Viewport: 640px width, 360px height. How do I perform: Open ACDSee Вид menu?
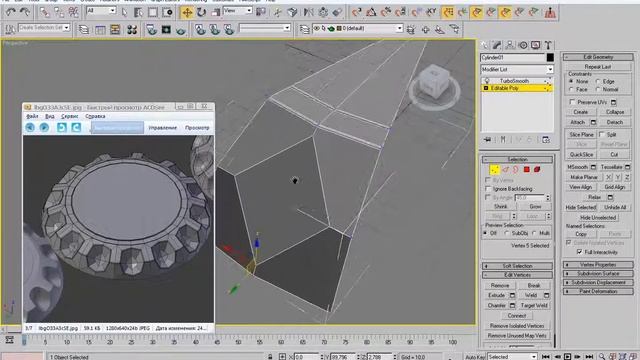coord(49,116)
